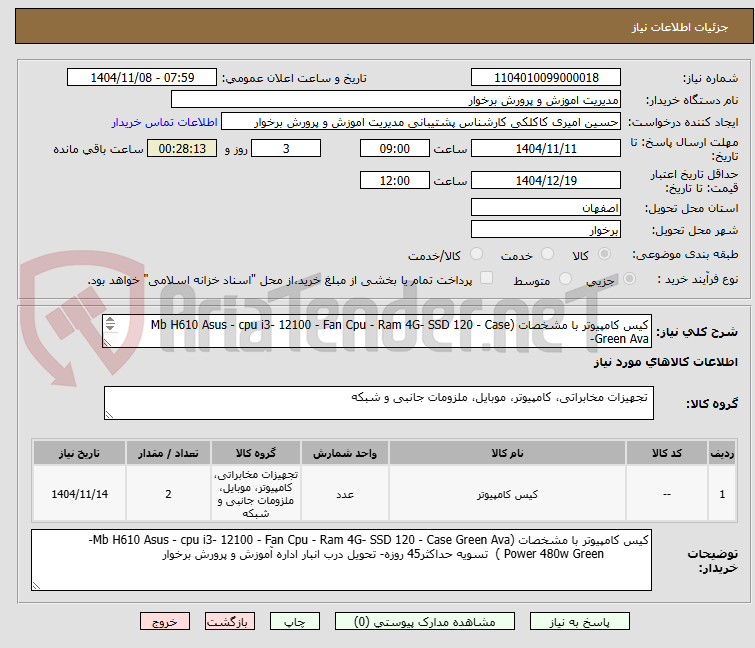Select the کالا/خدمت radio button
Viewport: 755px width, 648px height.
coord(476,254)
